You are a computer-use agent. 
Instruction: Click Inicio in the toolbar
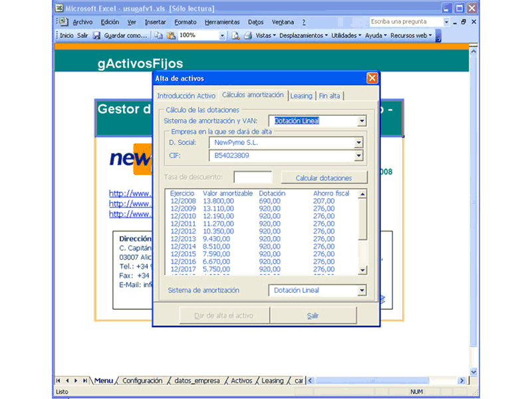[x=66, y=35]
